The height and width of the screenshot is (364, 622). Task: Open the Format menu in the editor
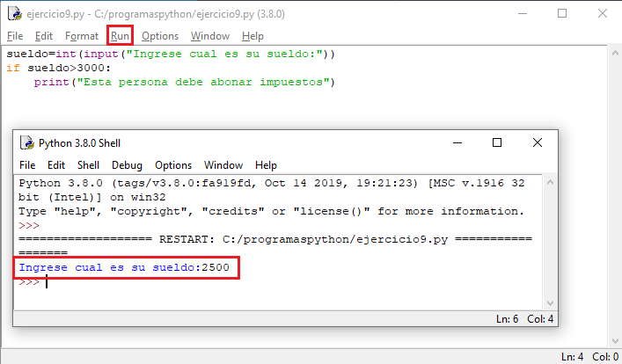click(x=82, y=36)
